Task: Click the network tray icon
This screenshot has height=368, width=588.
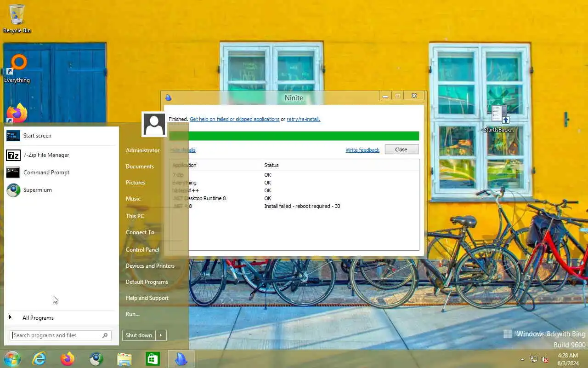Action: [534, 359]
